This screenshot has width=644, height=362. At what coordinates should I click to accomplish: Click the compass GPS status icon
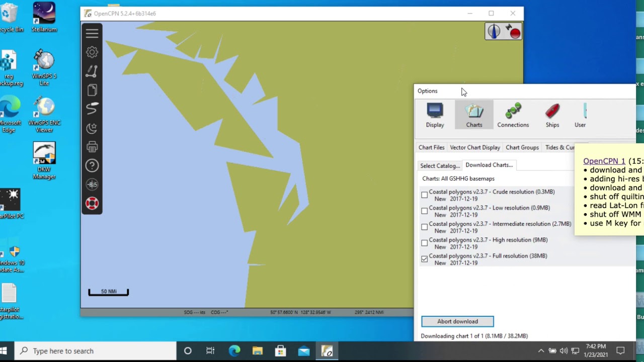click(x=494, y=32)
